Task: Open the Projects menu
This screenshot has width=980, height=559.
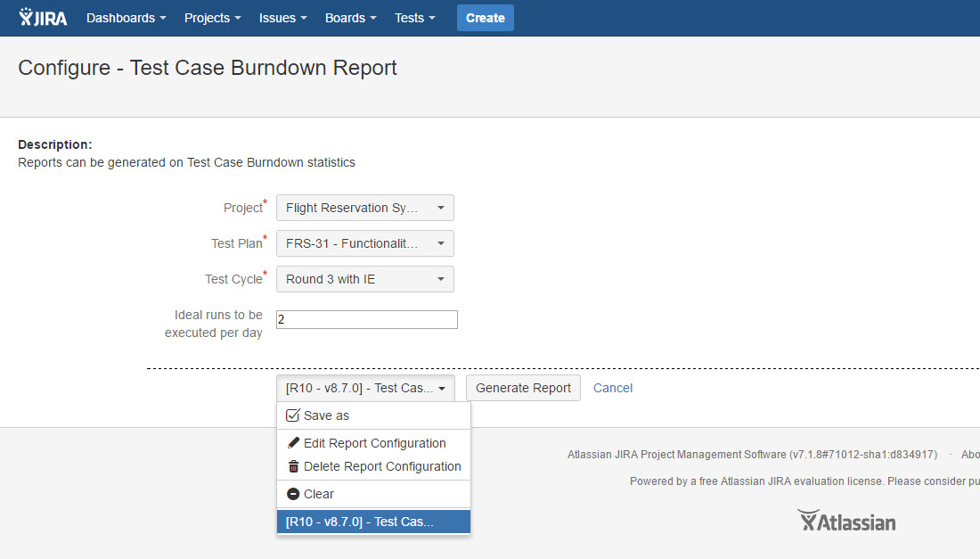Action: [x=212, y=18]
